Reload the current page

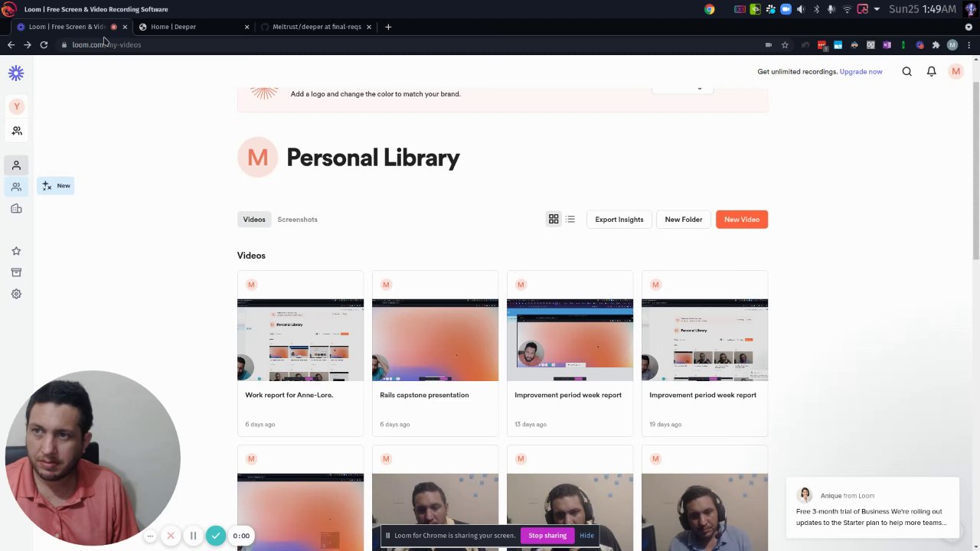click(44, 45)
